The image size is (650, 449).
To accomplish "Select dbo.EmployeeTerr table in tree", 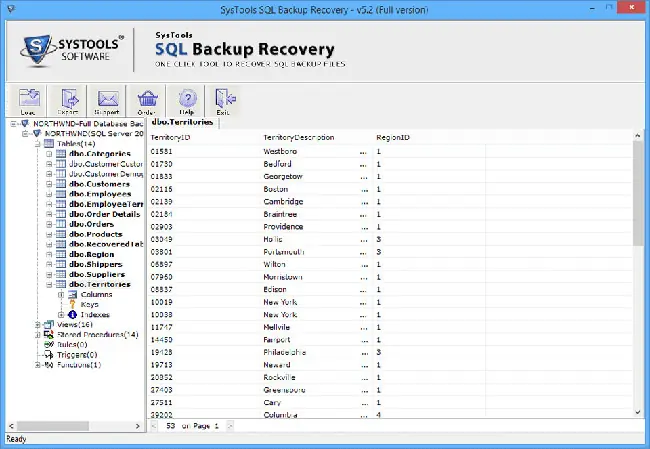I will [x=106, y=204].
